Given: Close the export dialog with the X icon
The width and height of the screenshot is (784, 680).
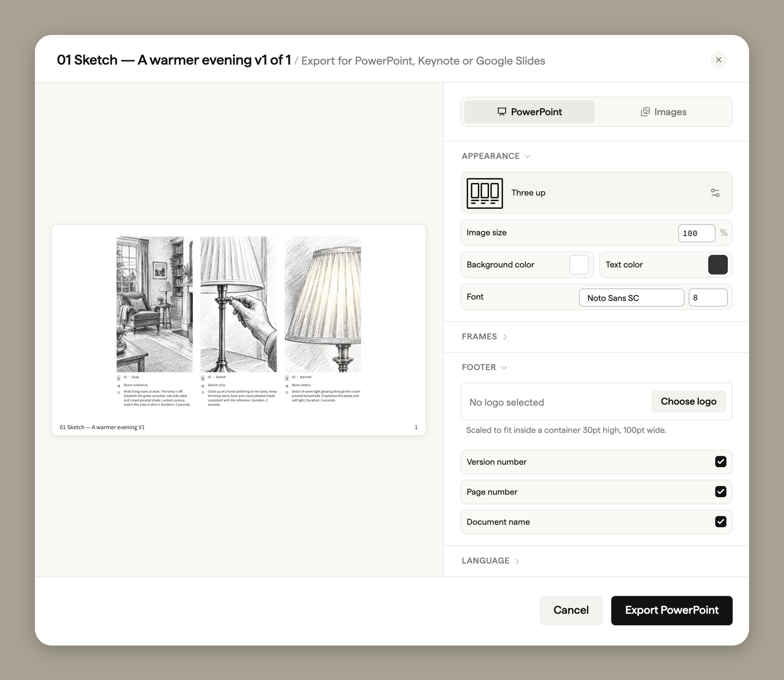Looking at the screenshot, I should pos(718,60).
